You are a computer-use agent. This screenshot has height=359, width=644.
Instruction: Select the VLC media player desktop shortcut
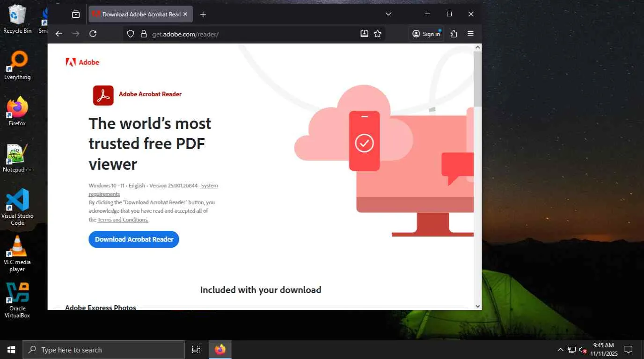[x=17, y=254]
